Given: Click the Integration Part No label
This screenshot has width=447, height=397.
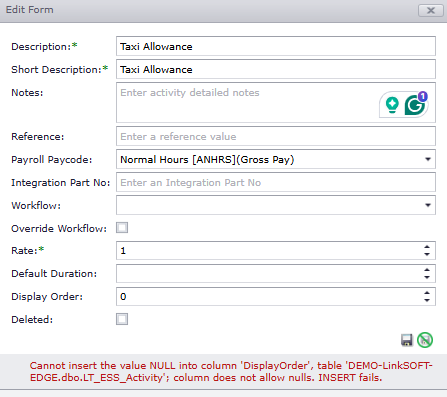Looking at the screenshot, I should point(61,183).
